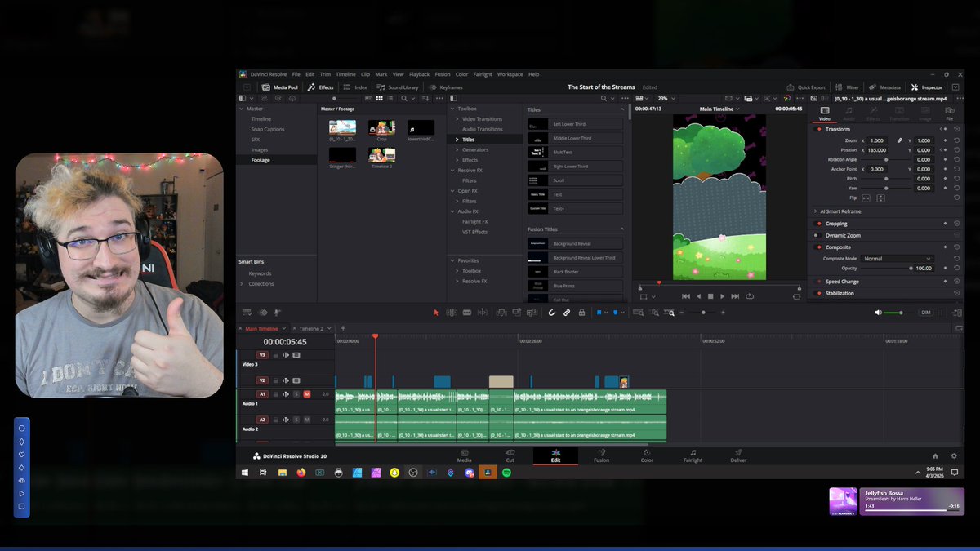Select the Left Lower Third title
Screen dimensions: 980x551
(x=575, y=124)
